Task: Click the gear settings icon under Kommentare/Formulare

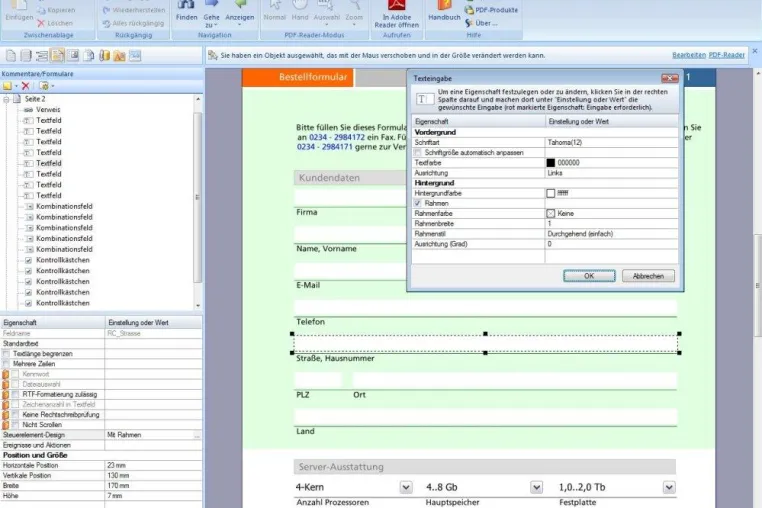Action: click(44, 86)
